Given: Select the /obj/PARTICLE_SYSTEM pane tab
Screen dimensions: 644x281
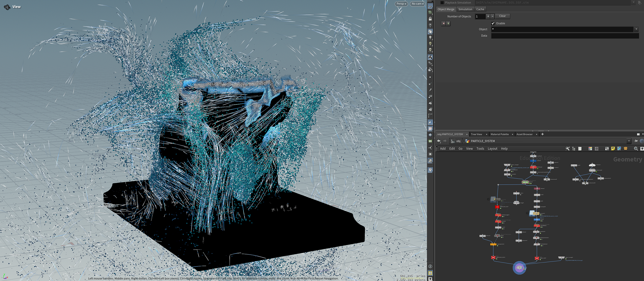Looking at the screenshot, I should [x=450, y=134].
